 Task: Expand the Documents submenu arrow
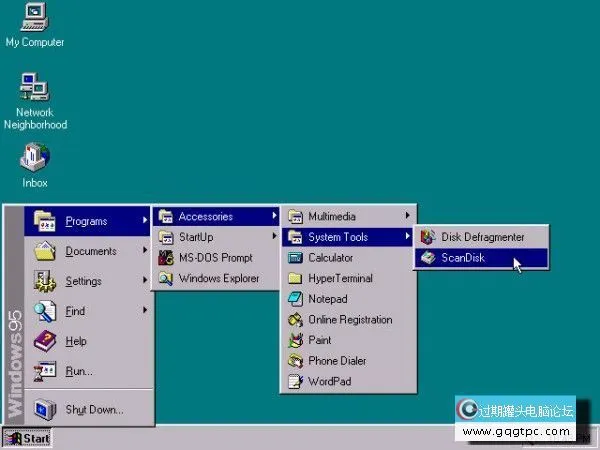(145, 252)
